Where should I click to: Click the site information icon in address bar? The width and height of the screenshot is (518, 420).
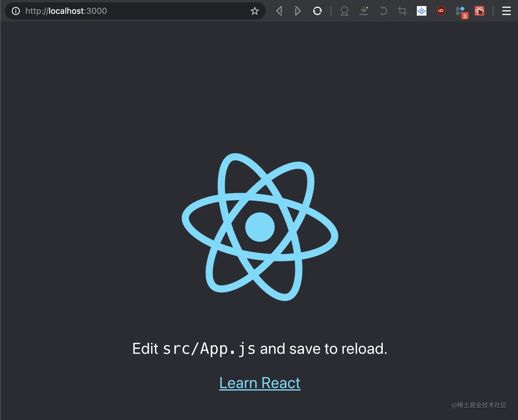[16, 11]
